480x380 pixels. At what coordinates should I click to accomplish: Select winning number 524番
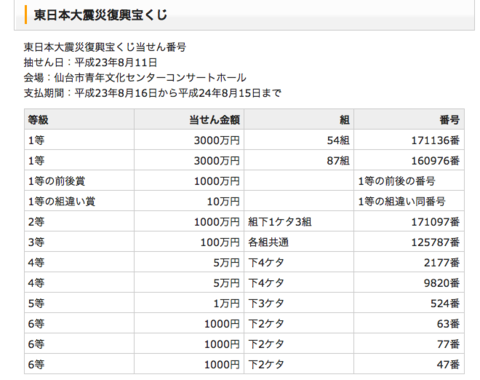(x=445, y=304)
